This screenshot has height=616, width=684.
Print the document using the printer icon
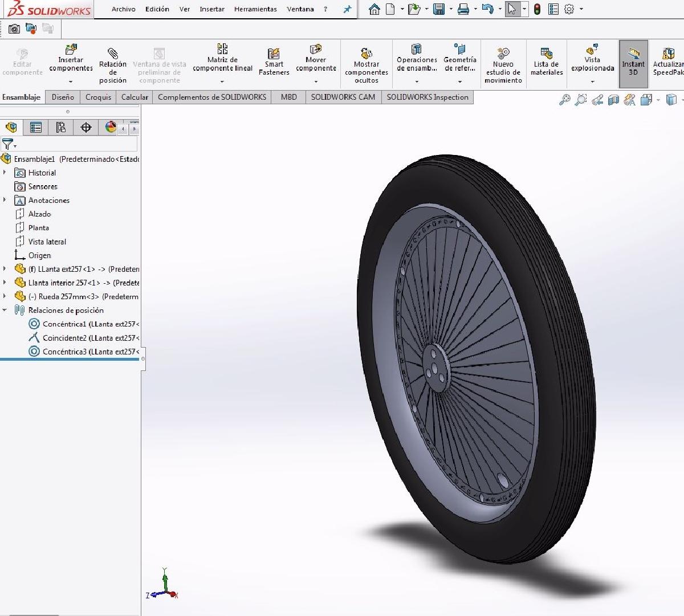463,9
